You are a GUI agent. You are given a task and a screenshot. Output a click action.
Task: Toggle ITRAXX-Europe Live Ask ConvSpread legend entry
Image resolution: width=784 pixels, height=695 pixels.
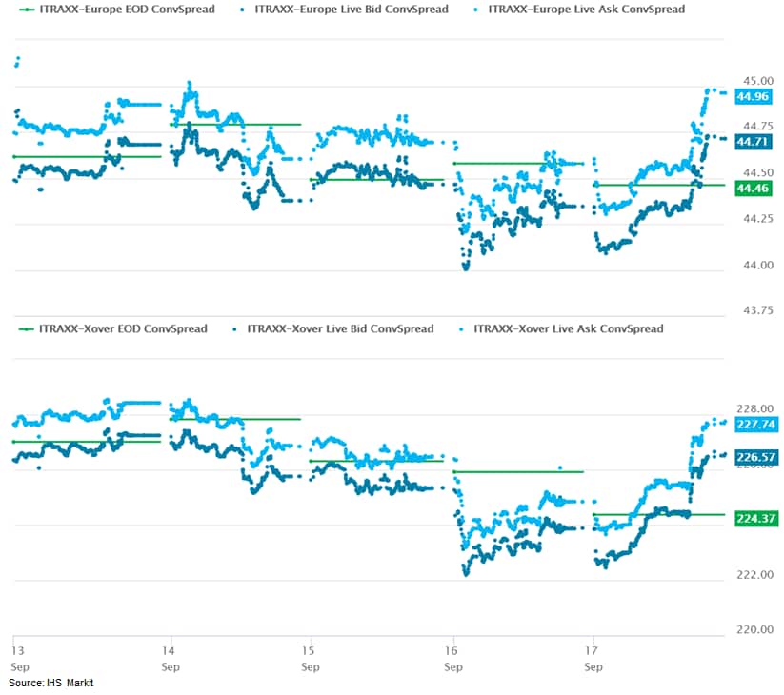coord(586,10)
